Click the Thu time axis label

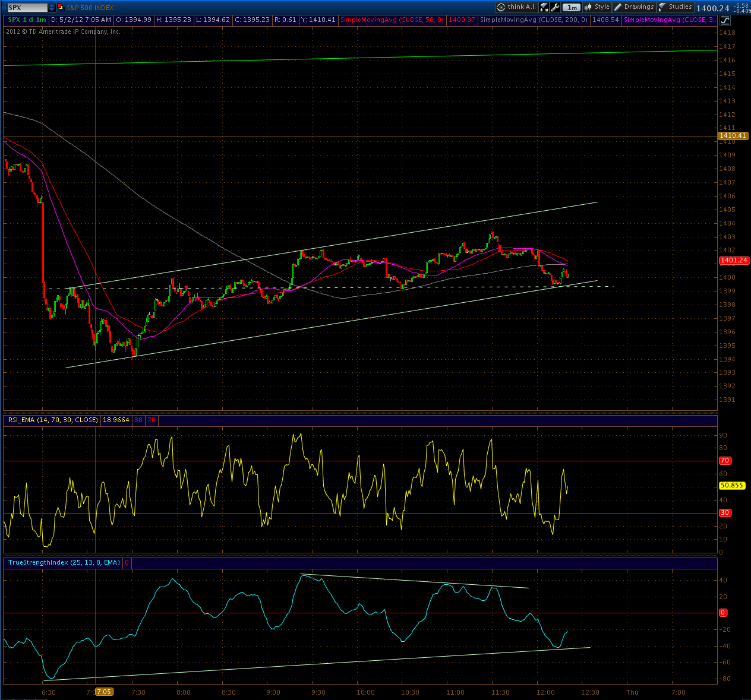click(x=632, y=692)
